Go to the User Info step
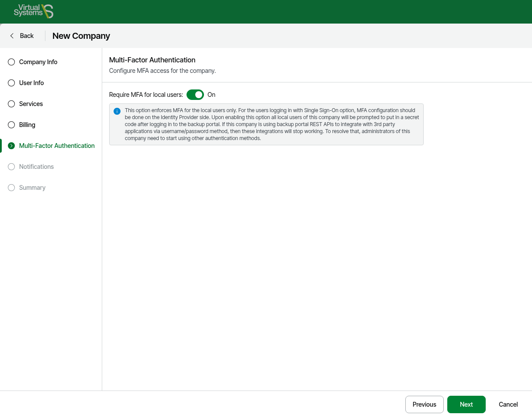The width and height of the screenshot is (532, 418). point(31,83)
